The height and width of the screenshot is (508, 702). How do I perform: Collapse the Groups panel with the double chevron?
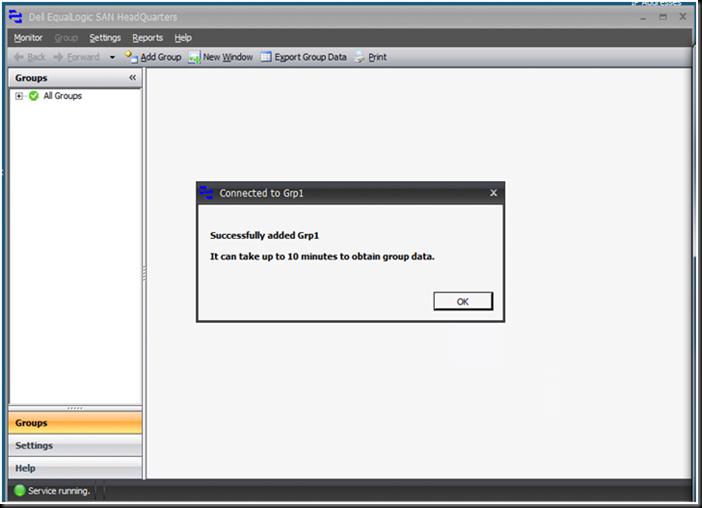[133, 77]
